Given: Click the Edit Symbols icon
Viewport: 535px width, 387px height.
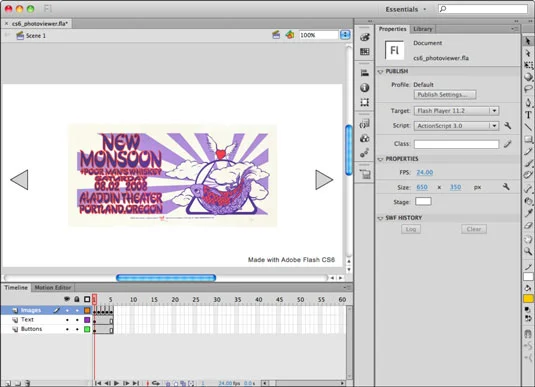Looking at the screenshot, I should (290, 35).
